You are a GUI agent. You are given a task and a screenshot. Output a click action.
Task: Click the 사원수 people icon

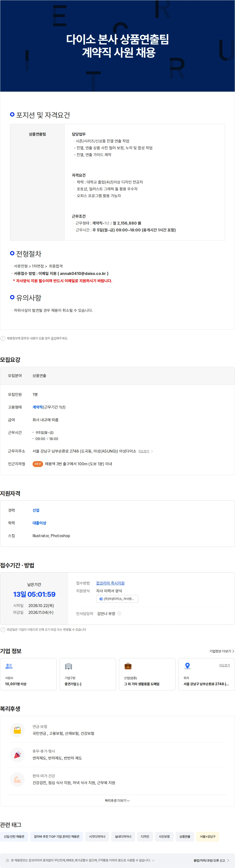click(x=9, y=666)
